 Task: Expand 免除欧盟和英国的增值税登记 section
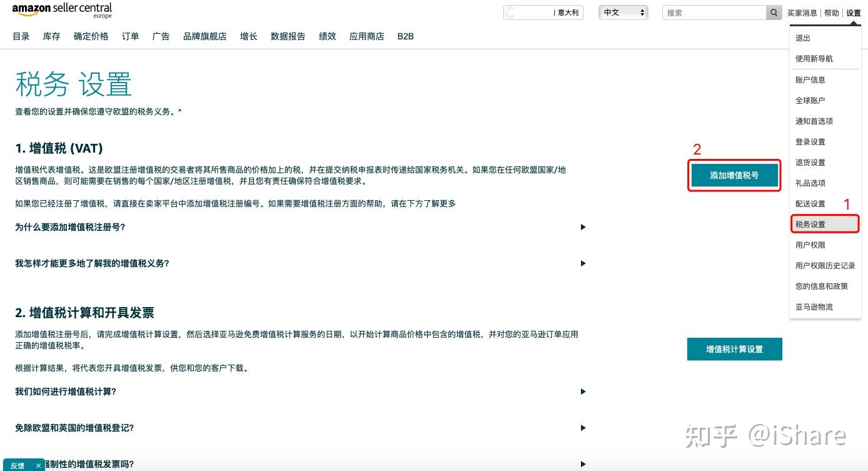pos(583,427)
